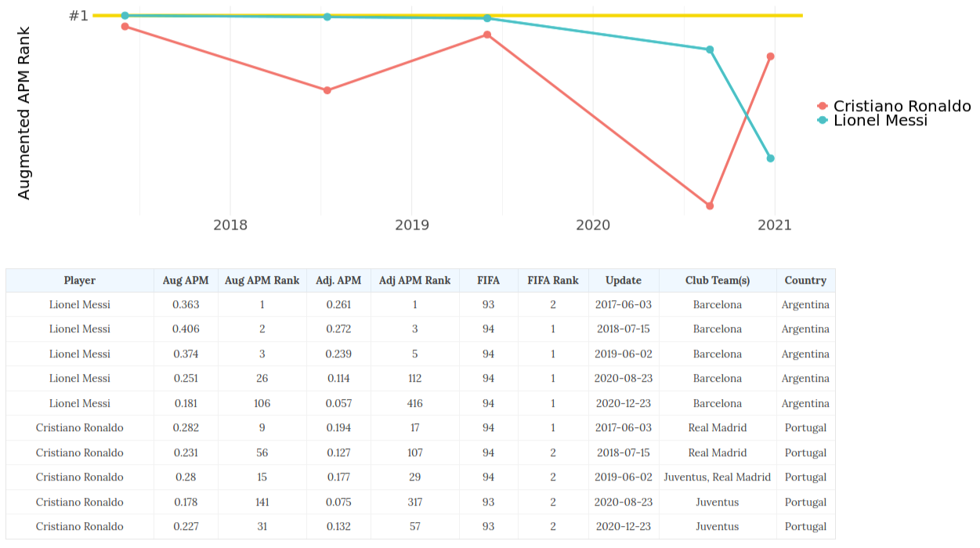The width and height of the screenshot is (980, 548).
Task: Click the FIFA Rank column header
Action: 552,280
